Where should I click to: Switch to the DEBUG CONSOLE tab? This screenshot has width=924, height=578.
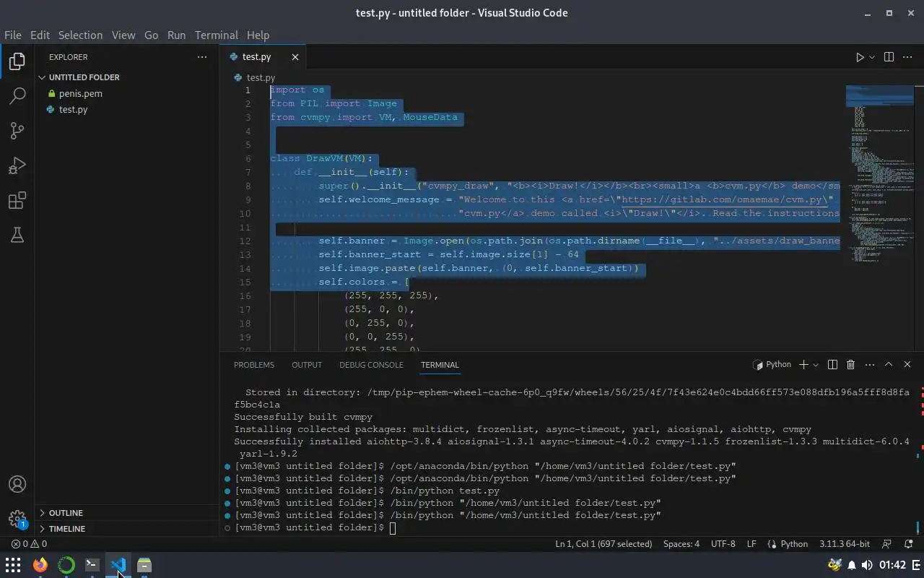371,365
